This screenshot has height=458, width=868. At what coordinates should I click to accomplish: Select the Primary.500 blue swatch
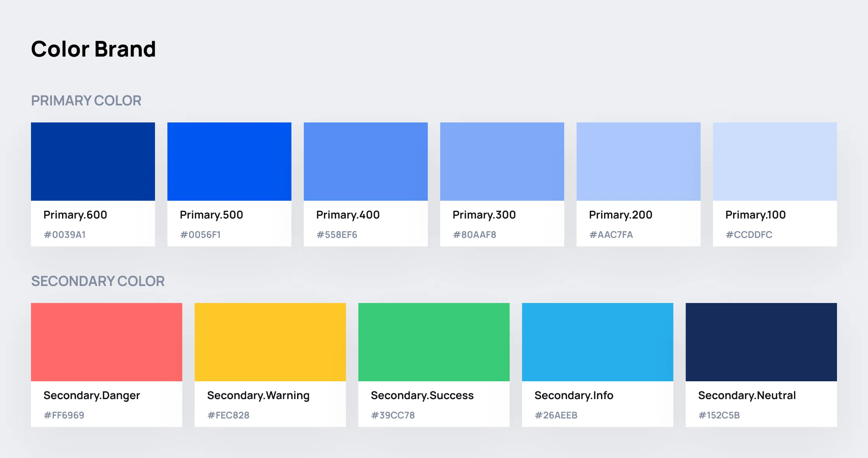tap(229, 162)
